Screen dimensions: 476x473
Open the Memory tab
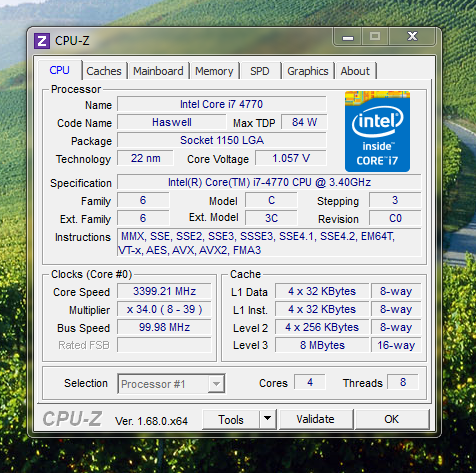(214, 71)
